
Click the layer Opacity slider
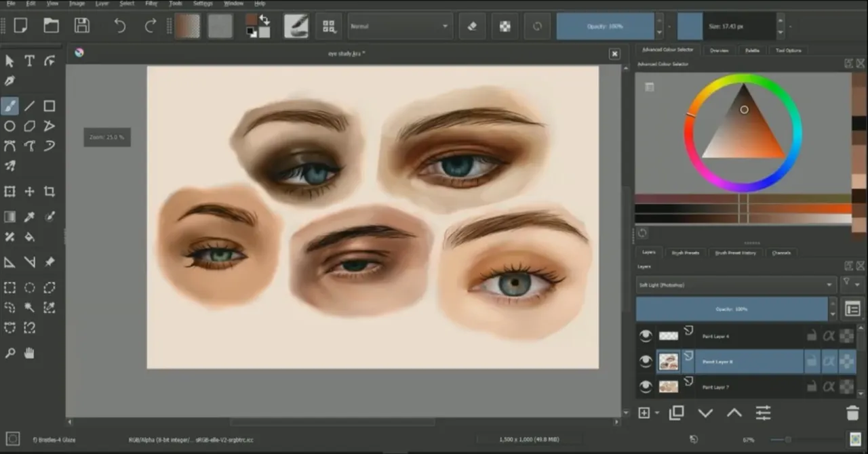click(732, 309)
